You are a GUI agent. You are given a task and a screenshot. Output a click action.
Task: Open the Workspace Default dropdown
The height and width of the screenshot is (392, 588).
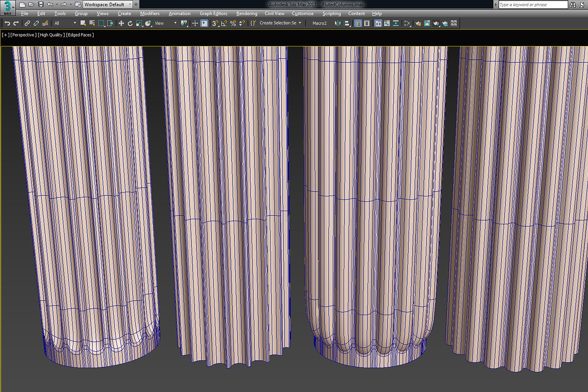tap(107, 4)
